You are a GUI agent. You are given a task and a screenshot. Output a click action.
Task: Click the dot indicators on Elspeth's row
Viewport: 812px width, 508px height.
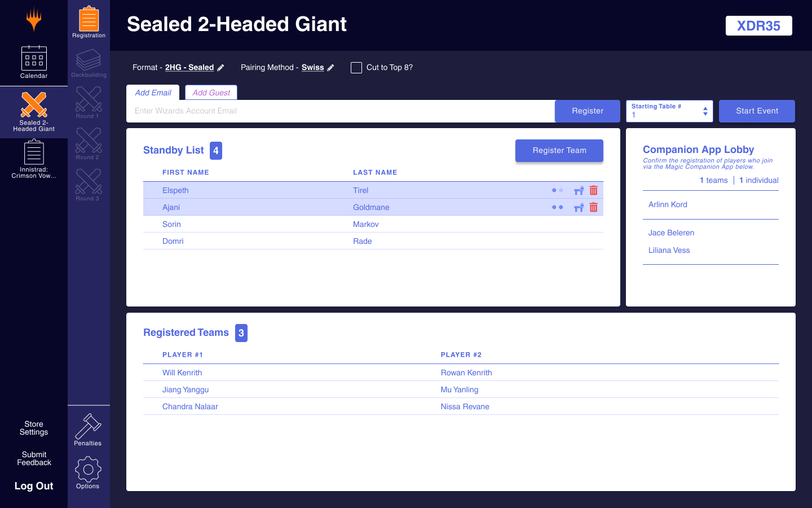pos(557,190)
